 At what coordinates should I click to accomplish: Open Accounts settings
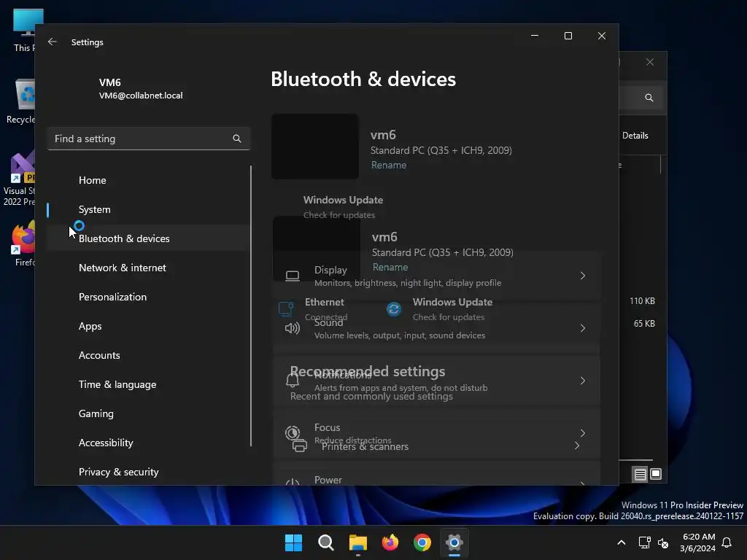[99, 355]
